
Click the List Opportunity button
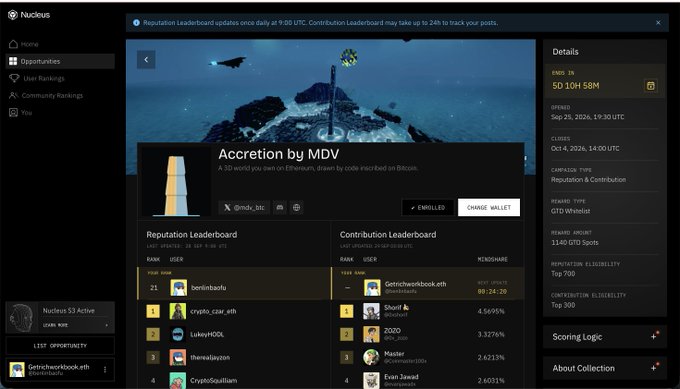pyautogui.click(x=60, y=346)
